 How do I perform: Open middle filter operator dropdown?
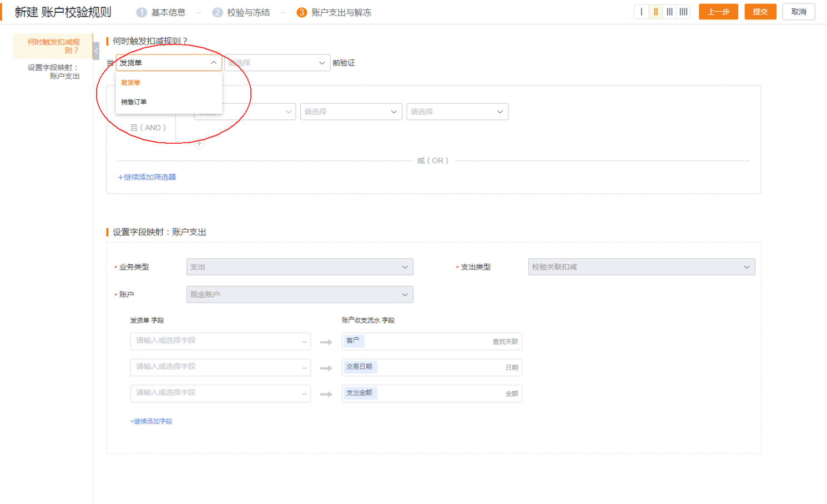[351, 112]
